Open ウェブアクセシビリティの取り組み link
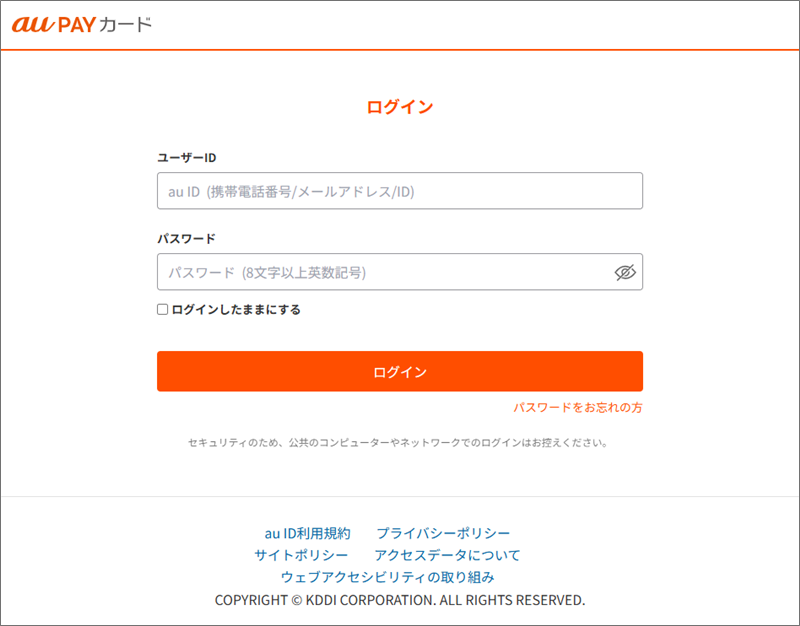The image size is (800, 626). tap(387, 577)
